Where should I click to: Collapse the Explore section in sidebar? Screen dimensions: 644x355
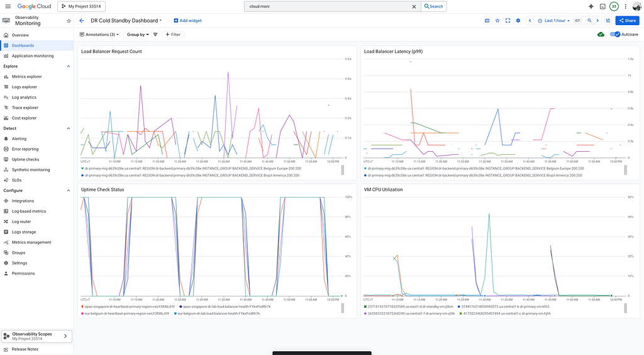(68, 66)
